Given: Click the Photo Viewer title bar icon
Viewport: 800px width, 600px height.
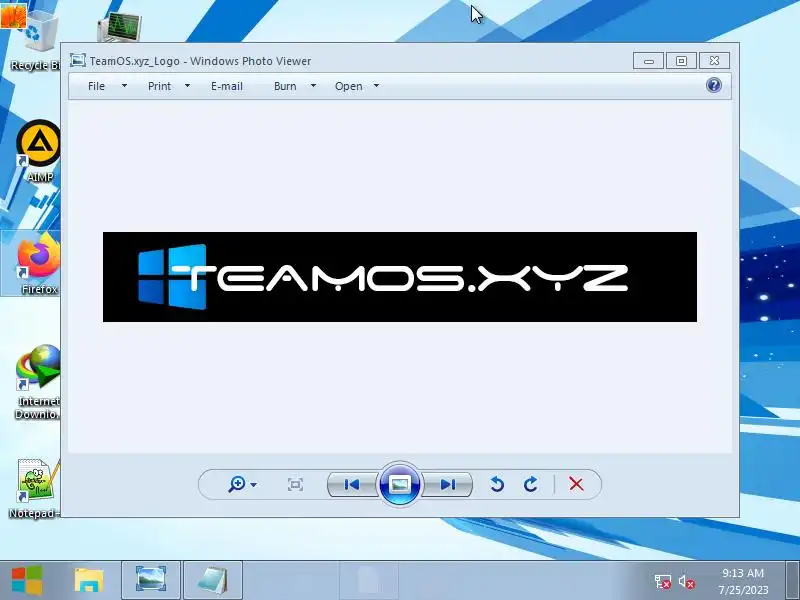Looking at the screenshot, I should click(78, 60).
